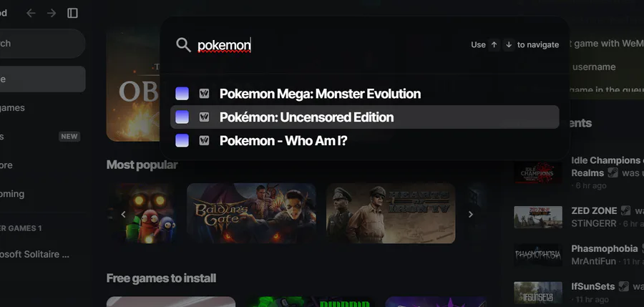Open Pokémon: Uncensored Edition result
Screen dimensions: 644x307
tap(365, 117)
